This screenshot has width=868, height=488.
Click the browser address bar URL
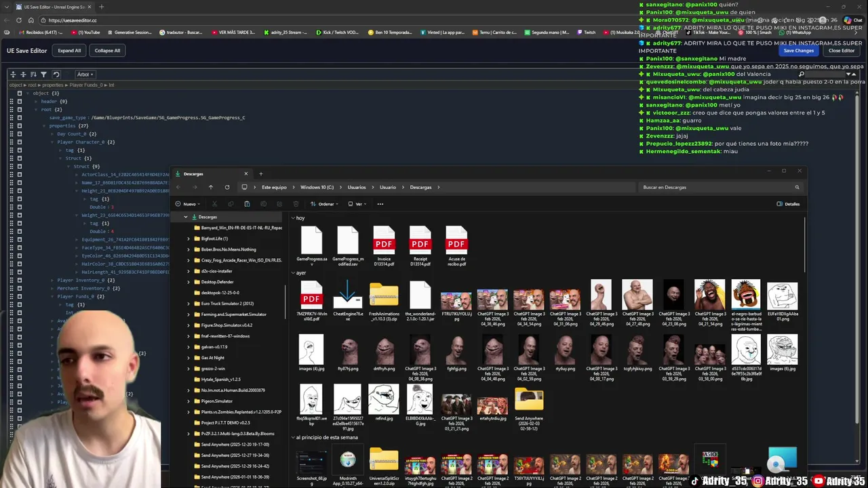(x=73, y=20)
